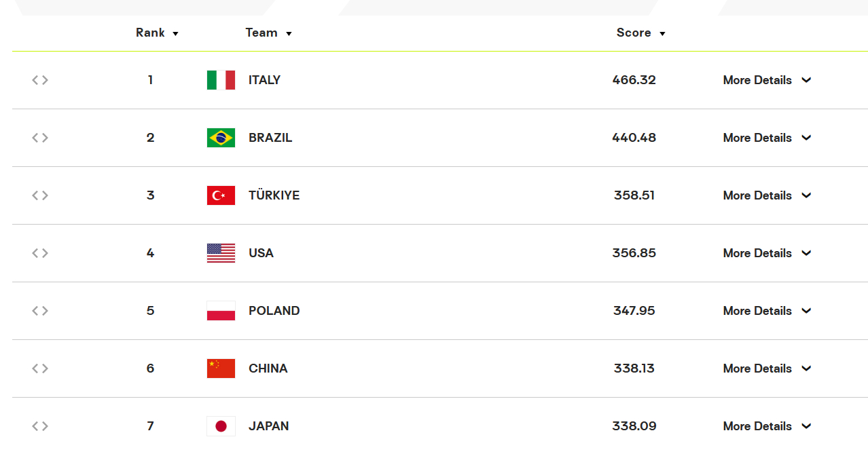
Task: Click the China flag icon
Action: click(221, 368)
